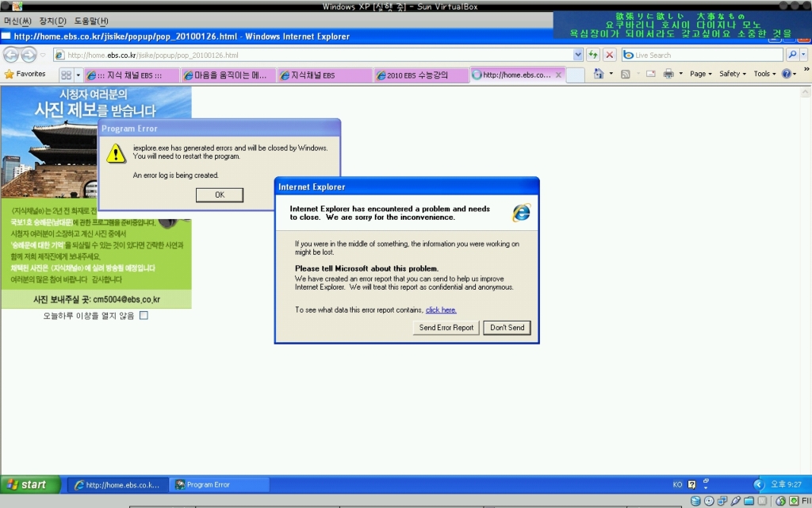Image resolution: width=812 pixels, height=508 pixels.
Task: Switch to the '지식채널 EBS' tab
Action: tap(324, 75)
